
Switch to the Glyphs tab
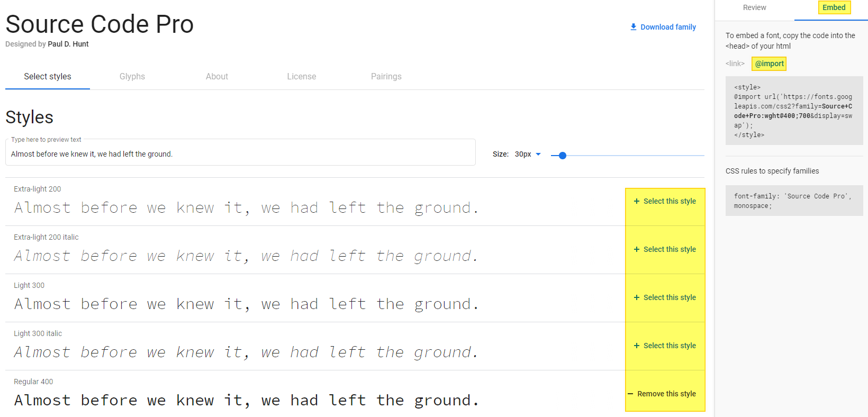(132, 76)
